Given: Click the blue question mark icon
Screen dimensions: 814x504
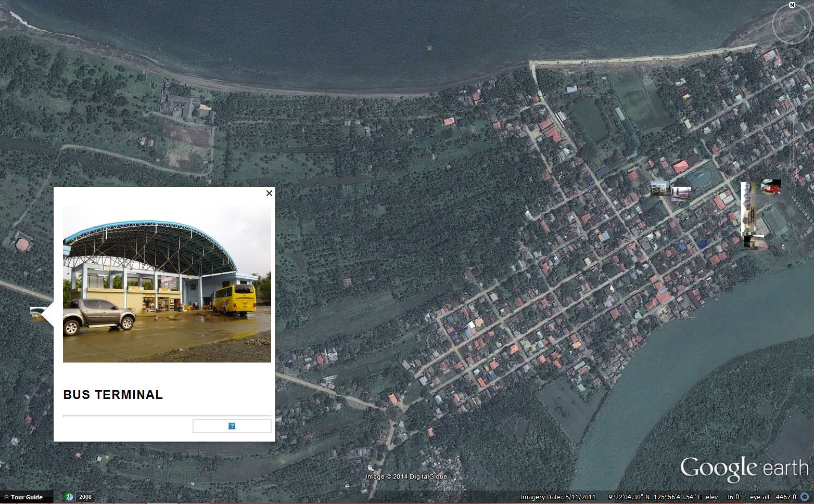Looking at the screenshot, I should 232,426.
